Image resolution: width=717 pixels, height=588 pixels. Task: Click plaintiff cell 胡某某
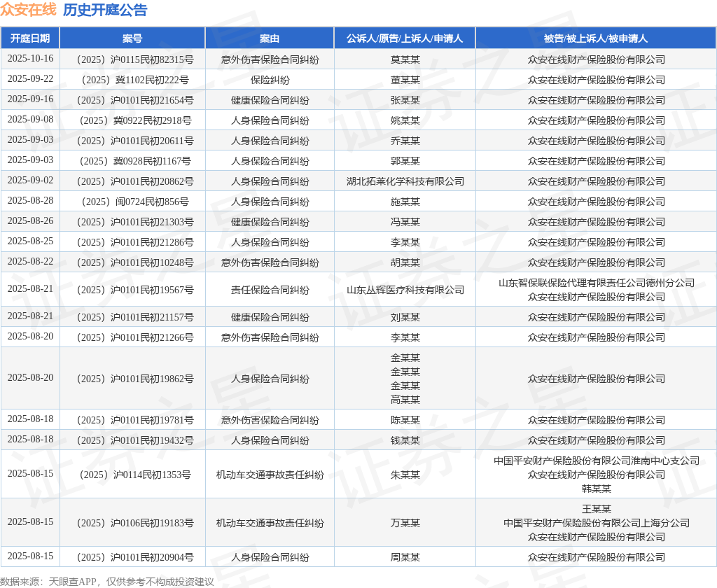[x=405, y=262]
